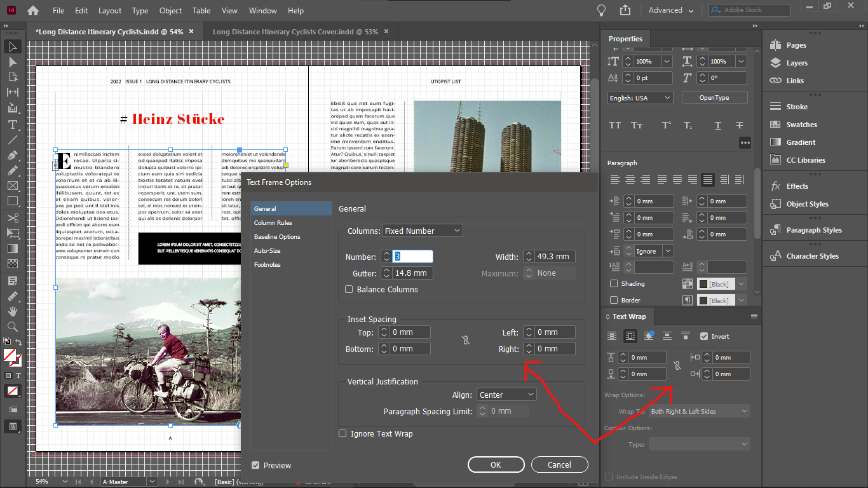Open the Vertical Justification Align dropdown
Viewport: 868px width, 488px height.
point(506,394)
